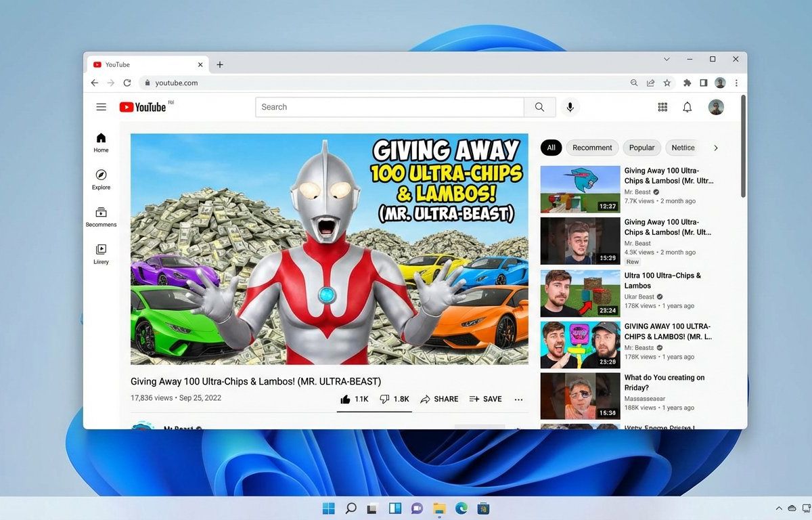812x520 pixels.
Task: Open 'Ultra 100 Ultra-Chips & Lambos' title
Action: (x=662, y=280)
